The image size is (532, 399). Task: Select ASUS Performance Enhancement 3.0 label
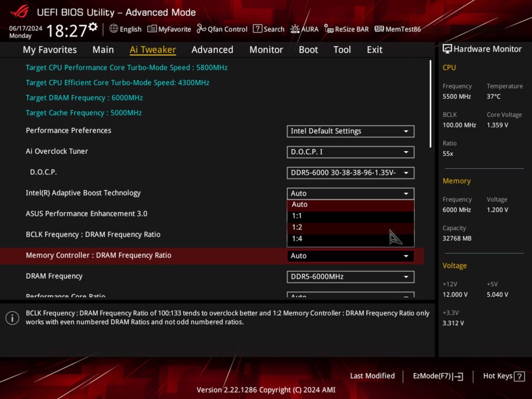pos(87,214)
